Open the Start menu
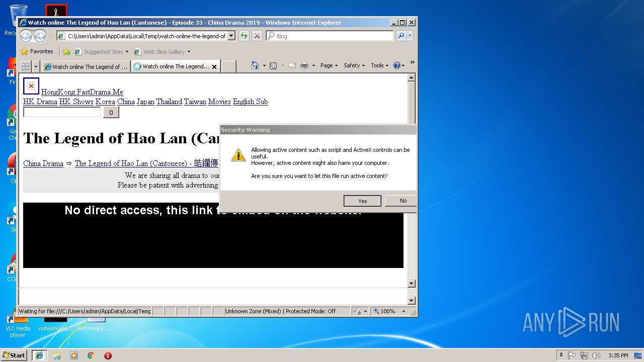 [14, 355]
